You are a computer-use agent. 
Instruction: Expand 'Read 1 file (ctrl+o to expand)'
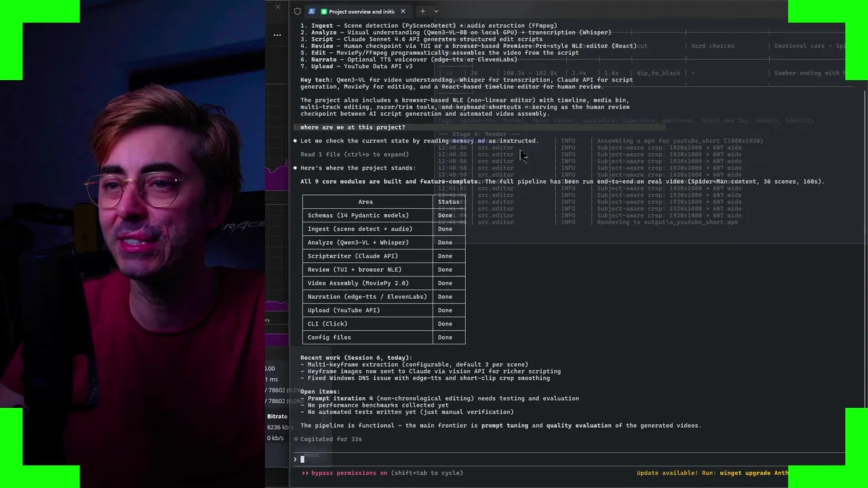354,155
